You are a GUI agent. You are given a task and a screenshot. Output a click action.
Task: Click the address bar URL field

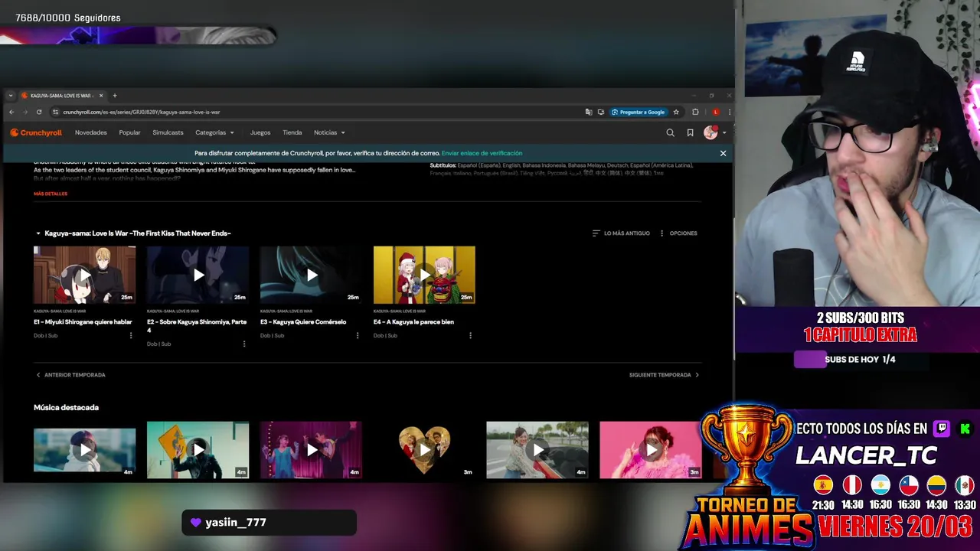pyautogui.click(x=314, y=112)
